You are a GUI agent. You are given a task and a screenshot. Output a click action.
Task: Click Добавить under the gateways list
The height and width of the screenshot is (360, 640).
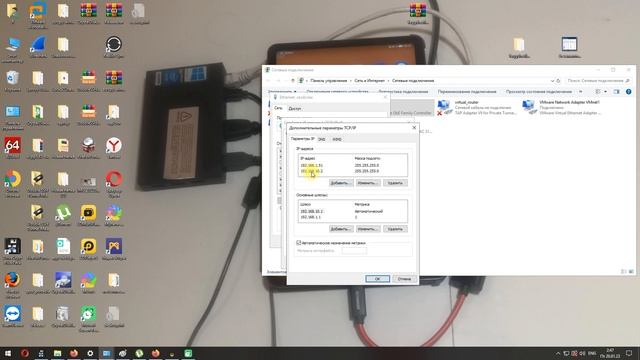tap(341, 229)
